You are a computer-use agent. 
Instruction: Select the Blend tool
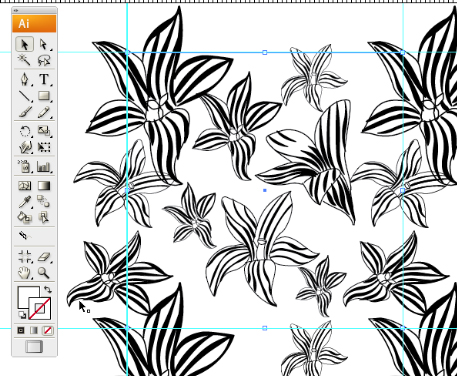pos(44,201)
